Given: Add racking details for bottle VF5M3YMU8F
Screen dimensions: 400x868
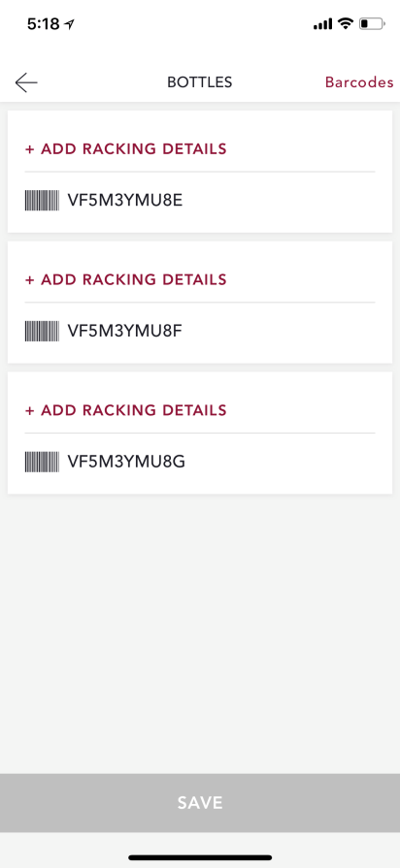Looking at the screenshot, I should click(126, 279).
